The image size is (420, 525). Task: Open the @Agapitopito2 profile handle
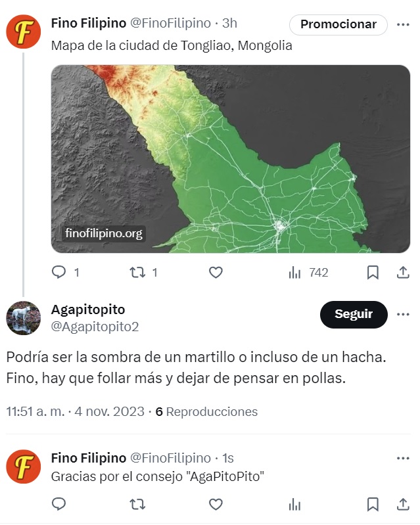[95, 326]
